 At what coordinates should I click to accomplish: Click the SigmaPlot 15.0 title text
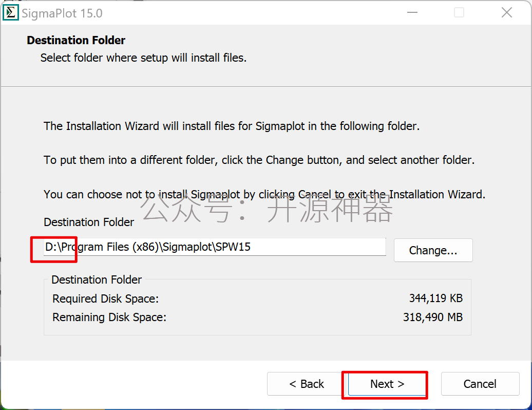click(62, 13)
